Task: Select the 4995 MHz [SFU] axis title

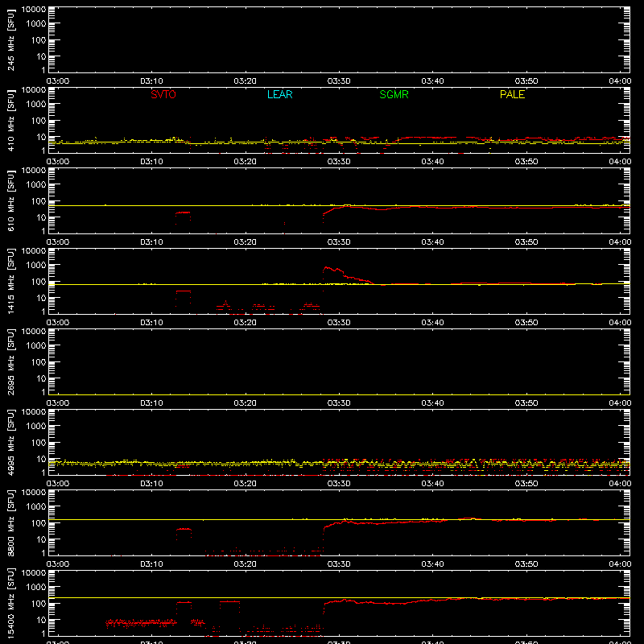Action: click(x=10, y=442)
